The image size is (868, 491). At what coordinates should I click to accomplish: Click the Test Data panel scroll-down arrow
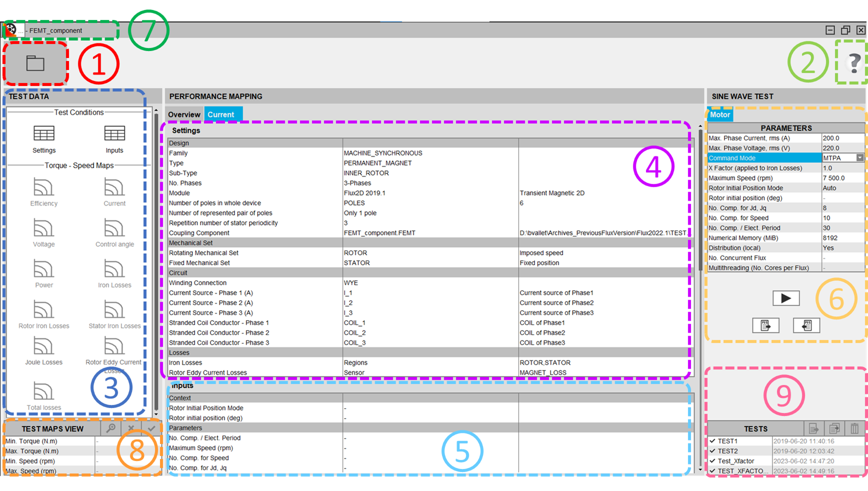coord(156,414)
